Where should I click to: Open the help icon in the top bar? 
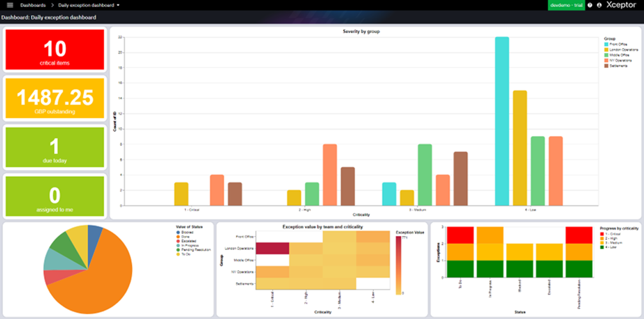pos(589,5)
